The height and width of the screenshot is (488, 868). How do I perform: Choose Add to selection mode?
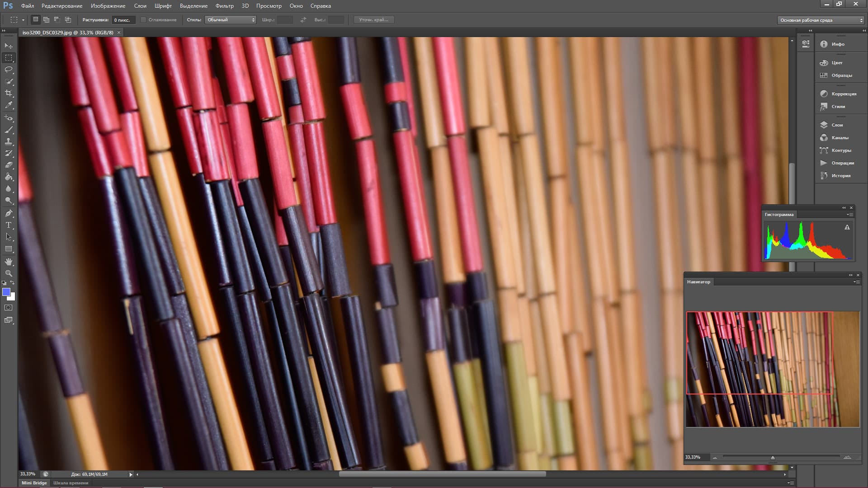point(46,20)
